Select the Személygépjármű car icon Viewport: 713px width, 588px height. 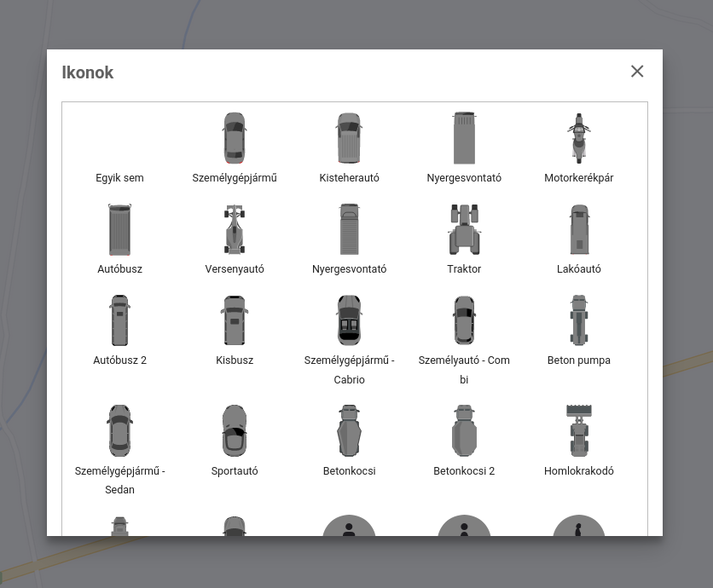pyautogui.click(x=235, y=138)
